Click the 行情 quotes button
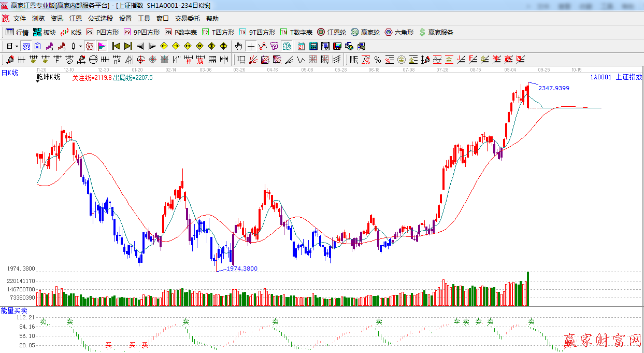This screenshot has width=644, height=353. click(x=17, y=32)
